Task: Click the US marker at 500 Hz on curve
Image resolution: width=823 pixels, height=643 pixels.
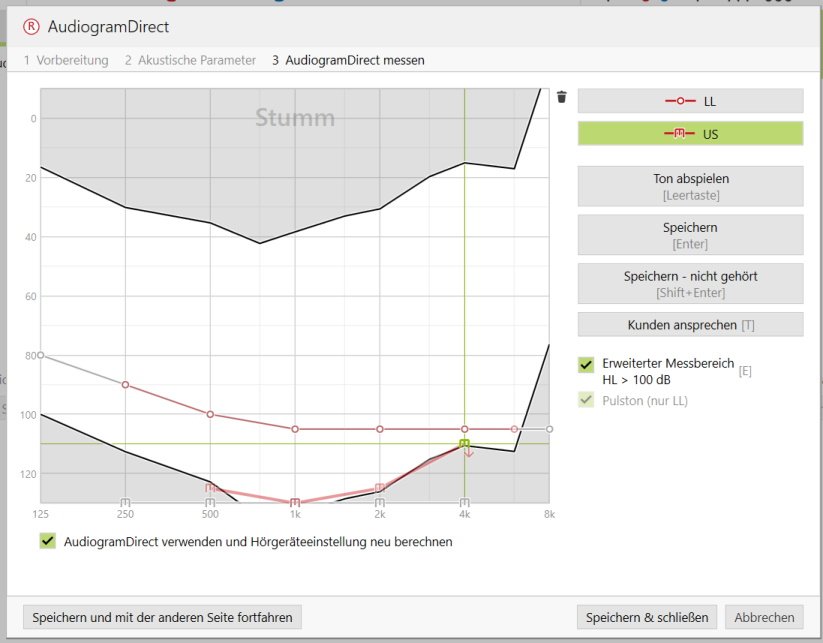Action: (210, 488)
